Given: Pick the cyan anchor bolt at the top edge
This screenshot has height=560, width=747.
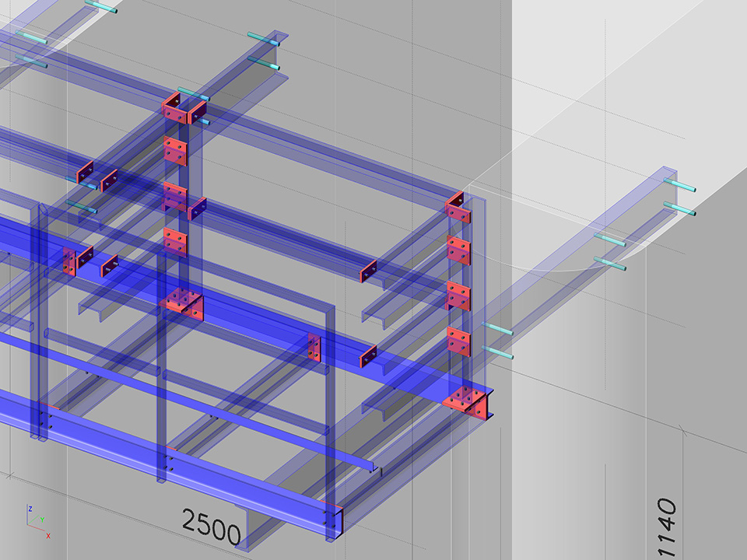Looking at the screenshot, I should (102, 7).
